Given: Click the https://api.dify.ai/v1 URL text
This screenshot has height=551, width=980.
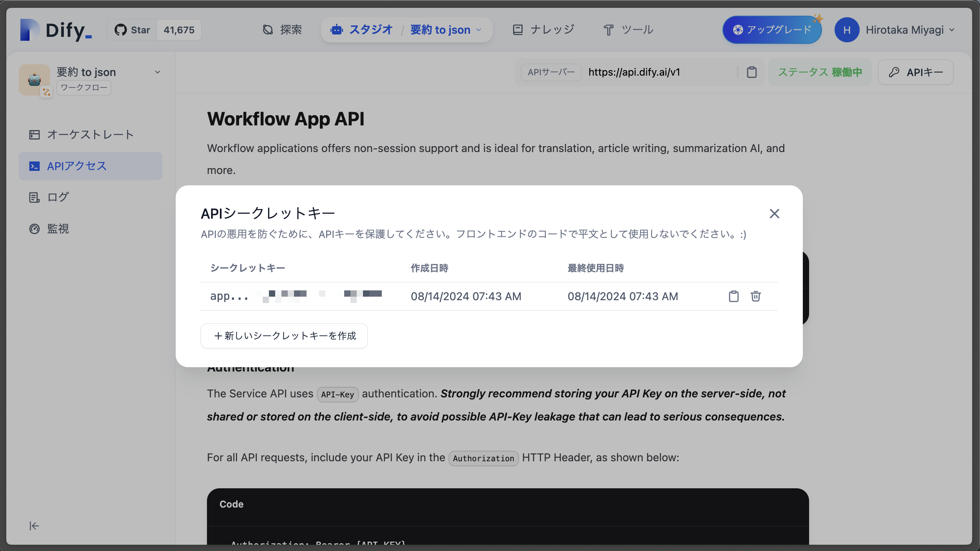Looking at the screenshot, I should (634, 72).
